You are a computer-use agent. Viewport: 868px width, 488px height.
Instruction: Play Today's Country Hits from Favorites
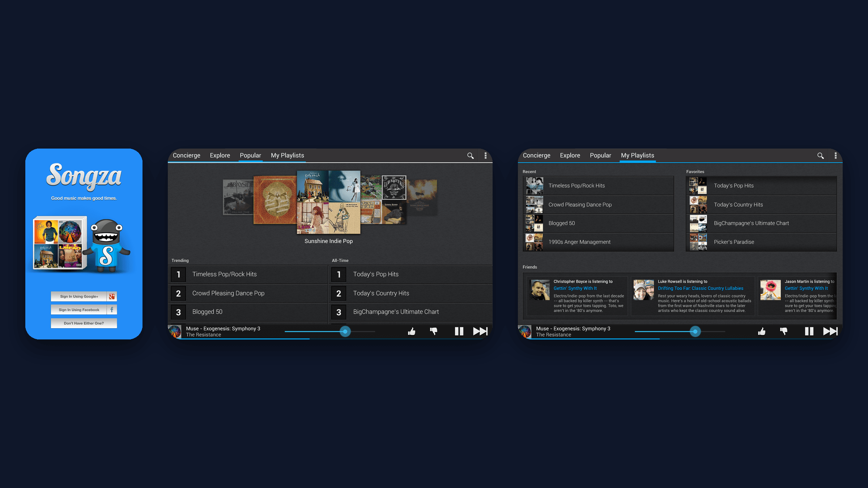click(761, 205)
